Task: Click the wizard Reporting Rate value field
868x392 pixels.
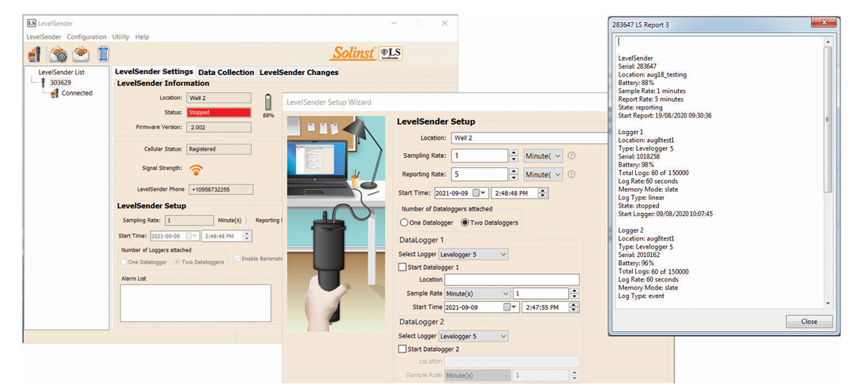Action: [480, 174]
